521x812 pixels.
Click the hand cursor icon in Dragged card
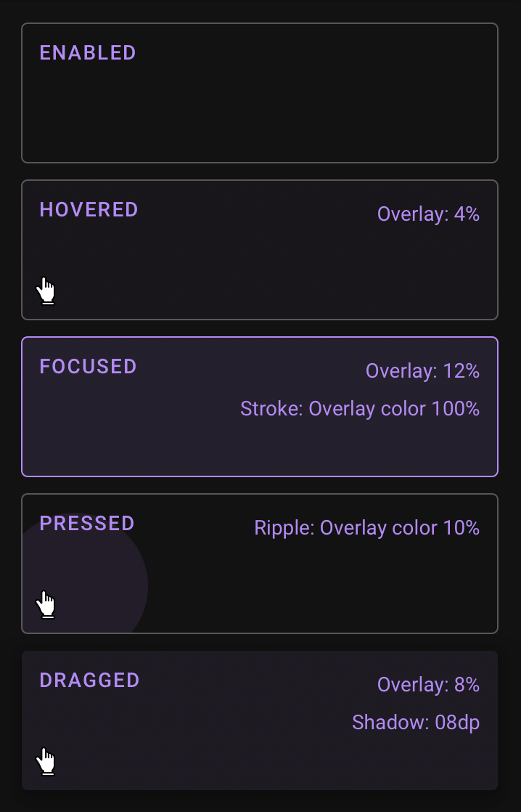pos(47,761)
